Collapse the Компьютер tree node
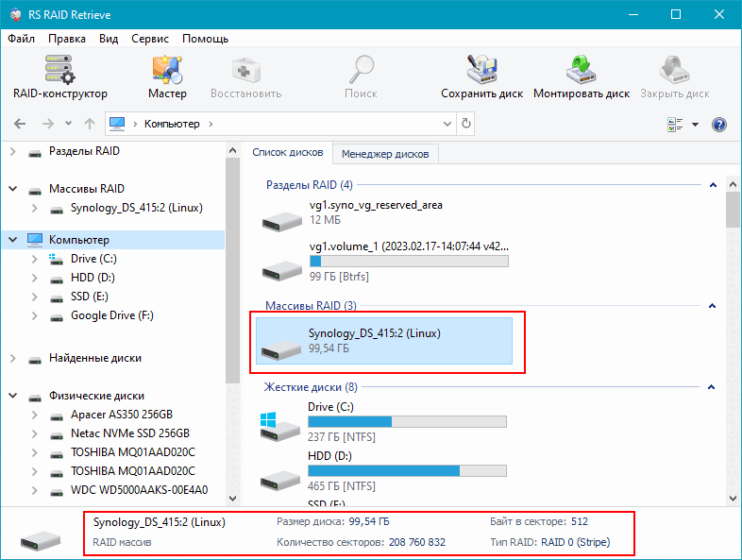 pyautogui.click(x=13, y=240)
